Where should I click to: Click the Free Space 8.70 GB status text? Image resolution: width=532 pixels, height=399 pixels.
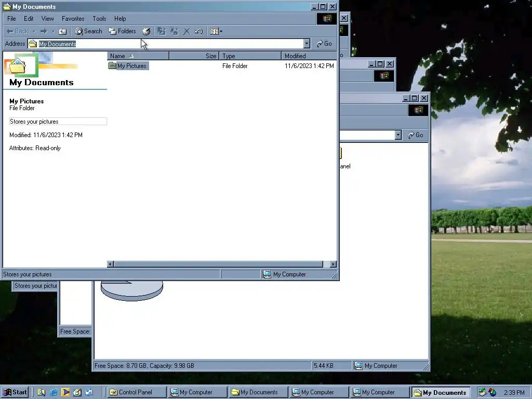(144, 365)
